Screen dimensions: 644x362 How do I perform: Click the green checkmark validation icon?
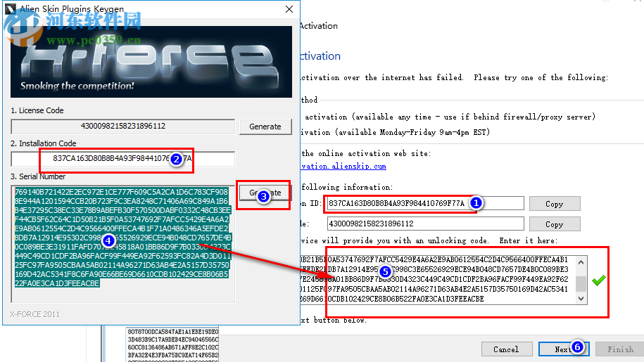(599, 280)
